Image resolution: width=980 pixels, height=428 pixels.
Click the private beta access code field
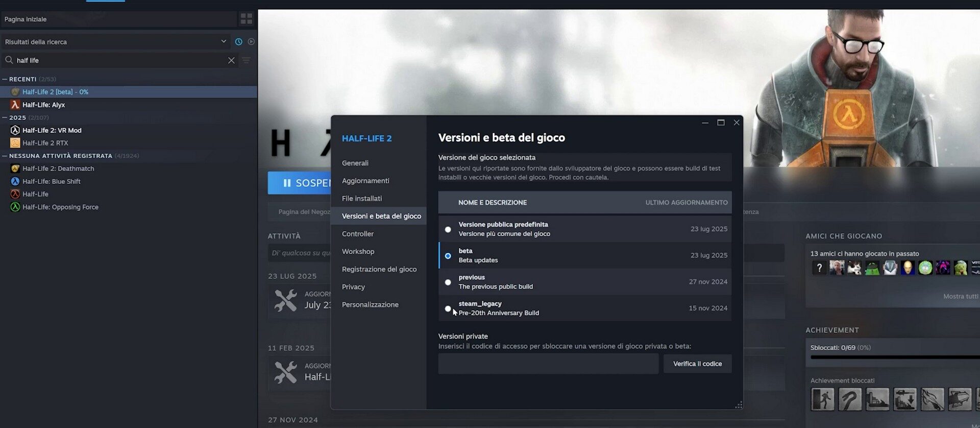point(548,364)
